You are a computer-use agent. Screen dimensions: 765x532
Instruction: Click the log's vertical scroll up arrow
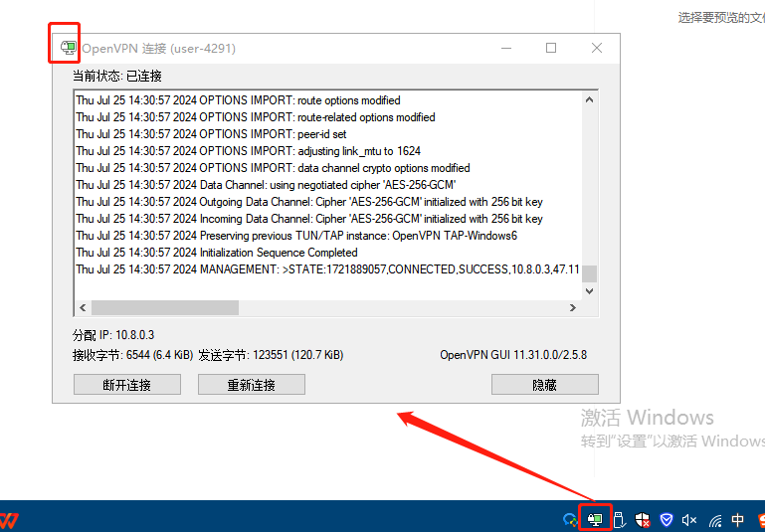point(589,100)
